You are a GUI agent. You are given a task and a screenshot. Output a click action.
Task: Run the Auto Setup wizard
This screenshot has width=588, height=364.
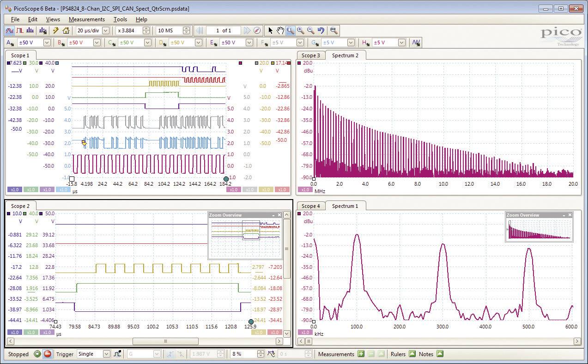[x=55, y=30]
